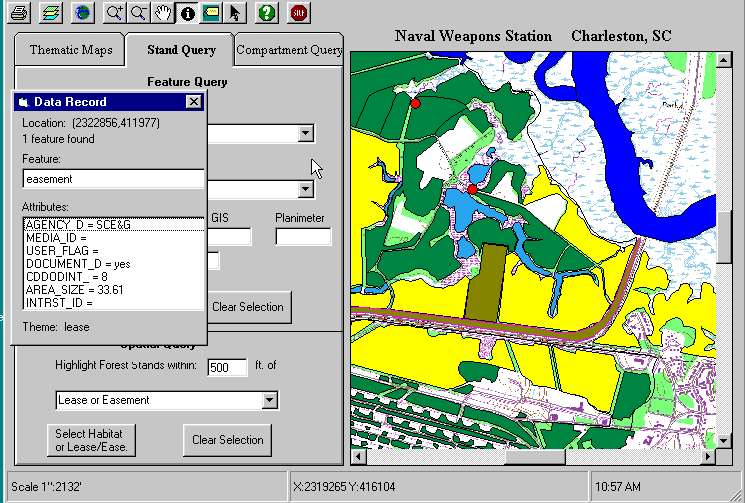Image resolution: width=745 pixels, height=503 pixels.
Task: Open Help with green question icon
Action: tap(267, 13)
